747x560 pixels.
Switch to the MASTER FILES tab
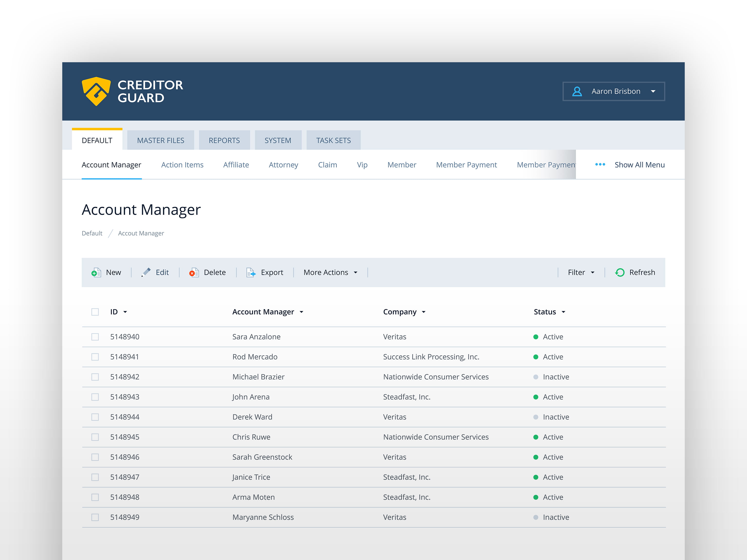[160, 140]
